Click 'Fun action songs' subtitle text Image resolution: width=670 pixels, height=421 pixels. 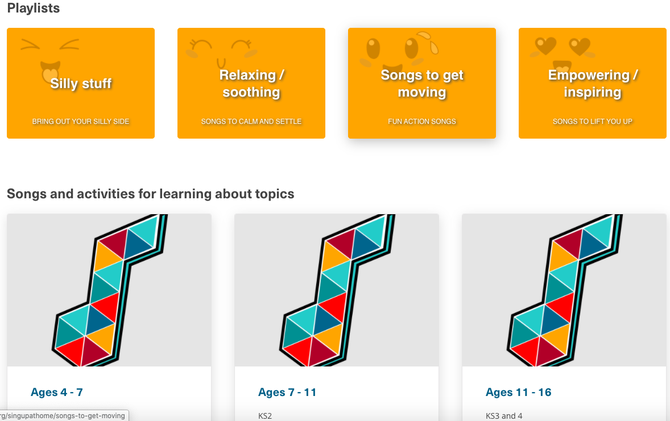coord(422,121)
